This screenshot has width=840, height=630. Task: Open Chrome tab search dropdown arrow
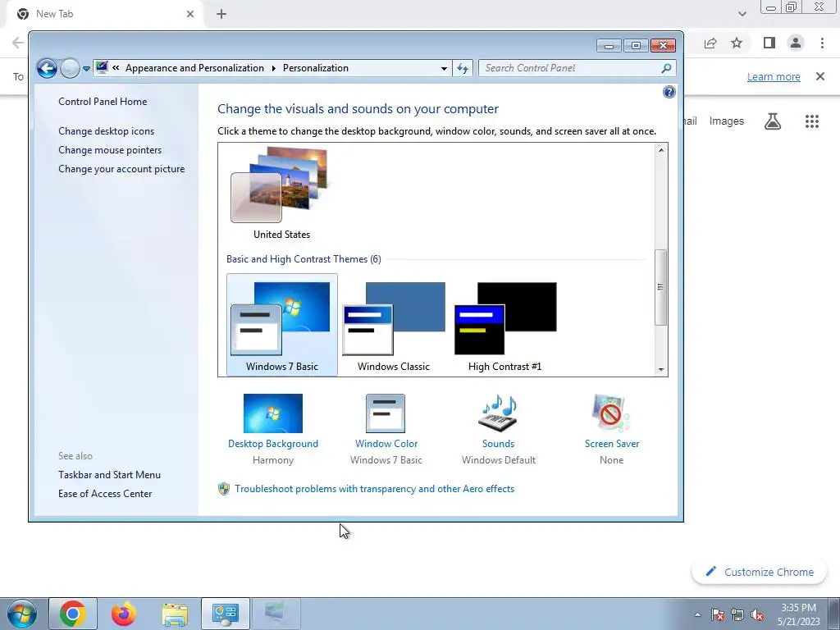point(742,14)
